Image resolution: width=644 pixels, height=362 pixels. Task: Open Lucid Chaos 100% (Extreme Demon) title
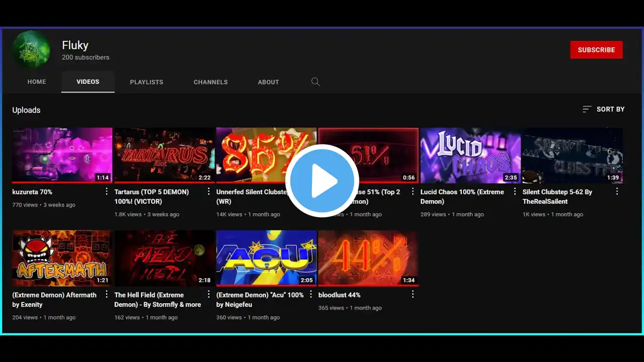pos(462,197)
